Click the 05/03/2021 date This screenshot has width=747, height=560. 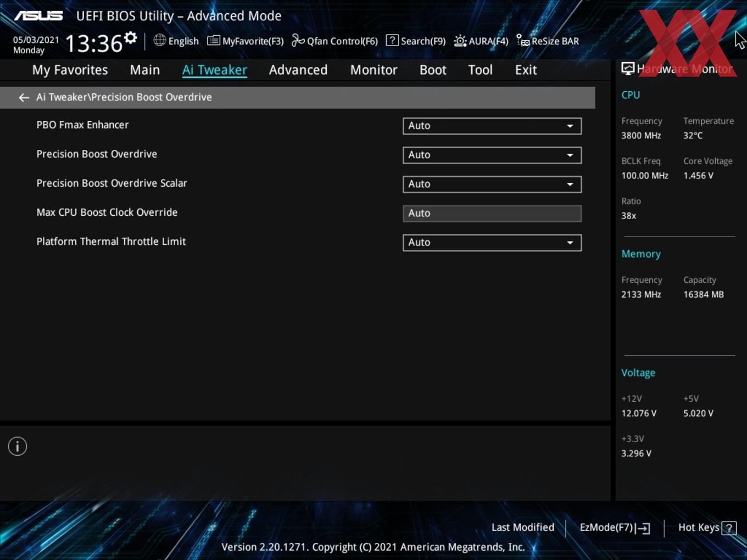point(36,40)
